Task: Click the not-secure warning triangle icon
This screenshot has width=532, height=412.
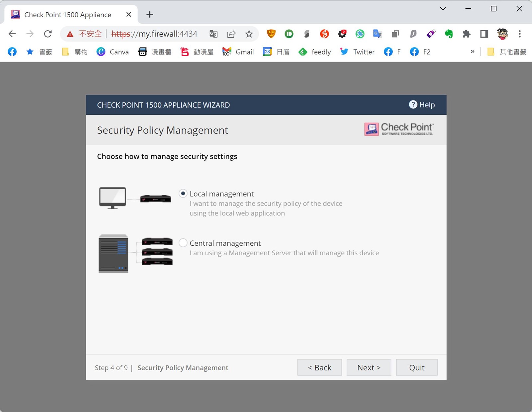Action: click(70, 34)
